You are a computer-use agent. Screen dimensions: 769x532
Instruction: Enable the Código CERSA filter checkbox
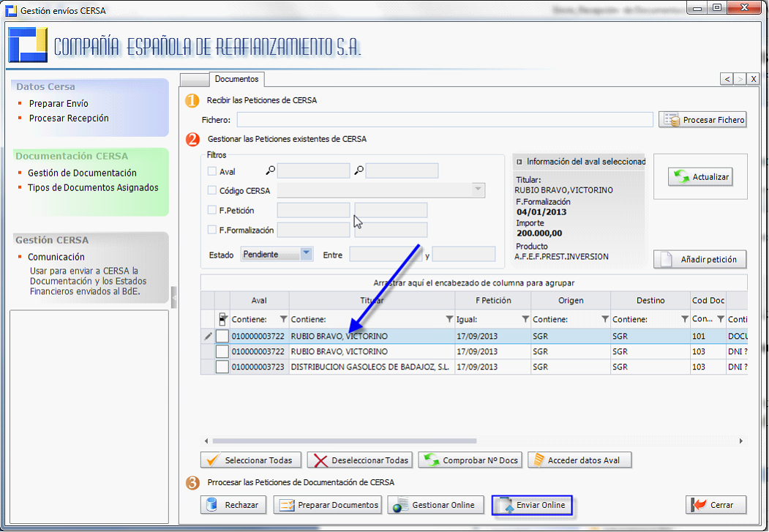point(212,190)
